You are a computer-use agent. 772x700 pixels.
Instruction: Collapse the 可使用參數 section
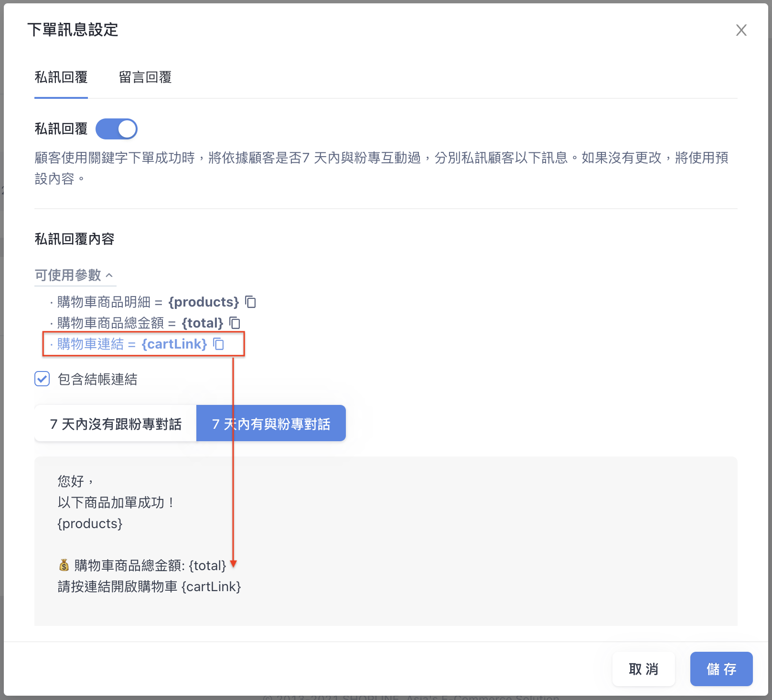(75, 275)
